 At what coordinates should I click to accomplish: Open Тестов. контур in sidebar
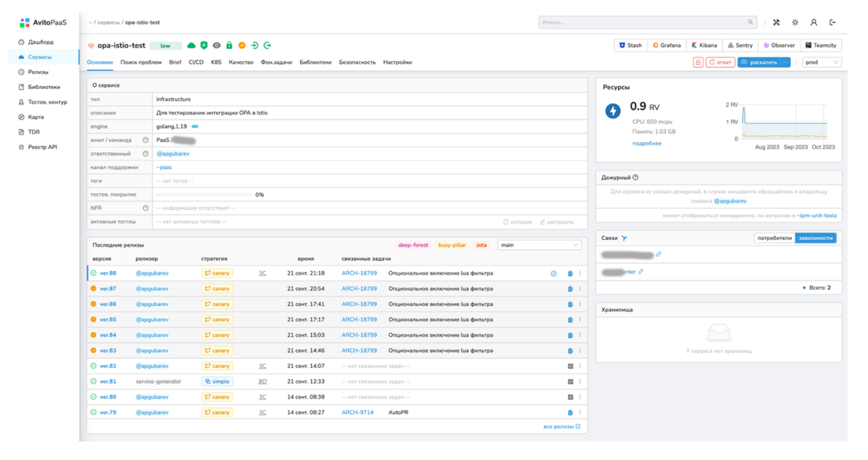click(47, 102)
